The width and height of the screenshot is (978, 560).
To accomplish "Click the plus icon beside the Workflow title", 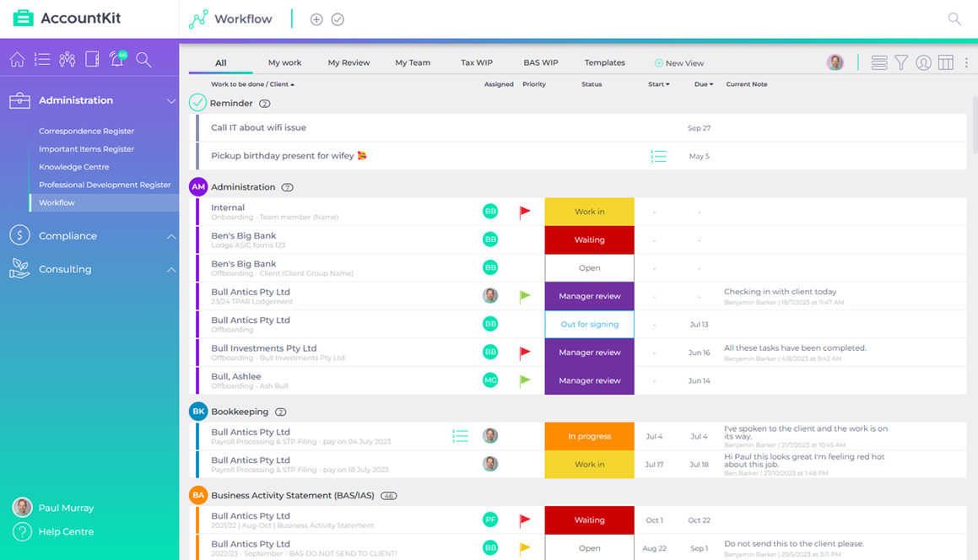I will pos(316,19).
